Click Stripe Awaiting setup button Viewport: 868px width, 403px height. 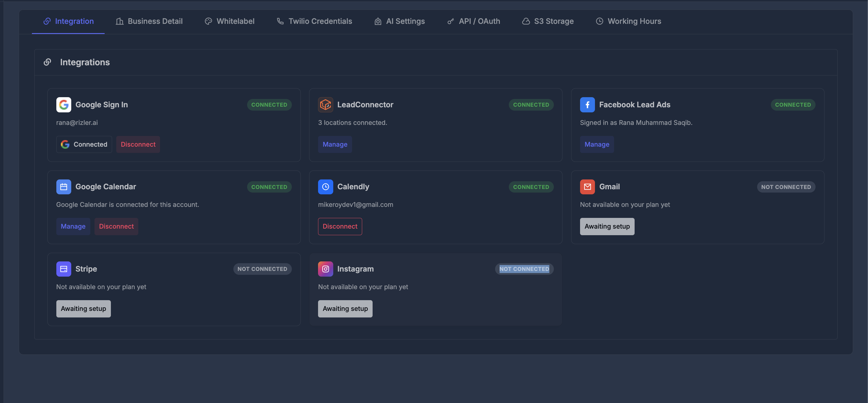point(83,309)
